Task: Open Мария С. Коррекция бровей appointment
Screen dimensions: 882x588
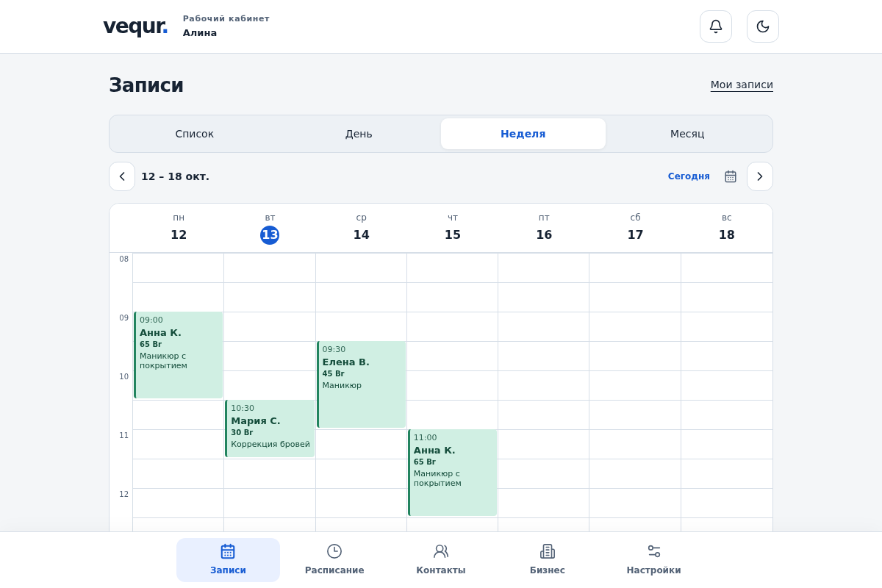Action: pos(270,429)
